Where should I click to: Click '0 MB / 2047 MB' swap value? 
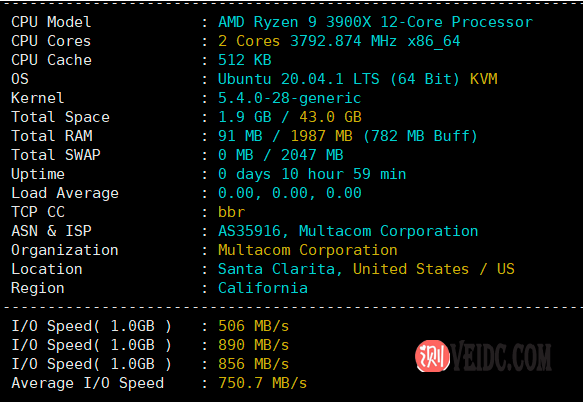click(280, 155)
